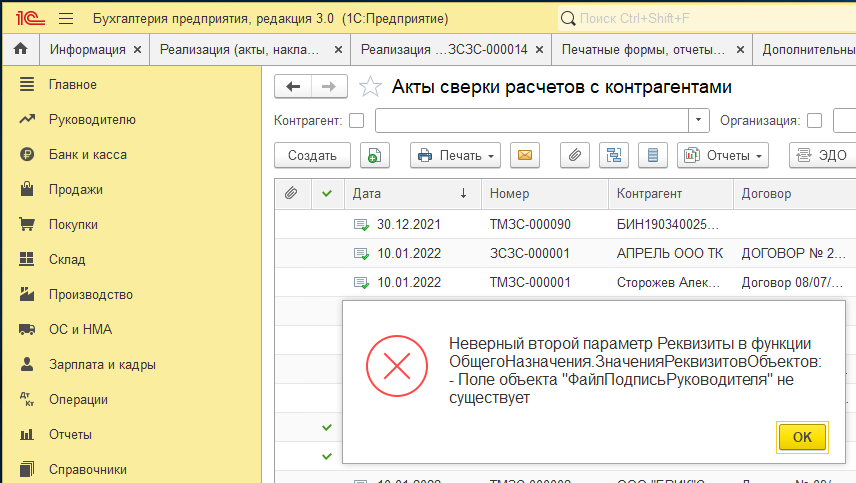Close the Реализация ЗСЗС-000014 tab

pyautogui.click(x=539, y=50)
